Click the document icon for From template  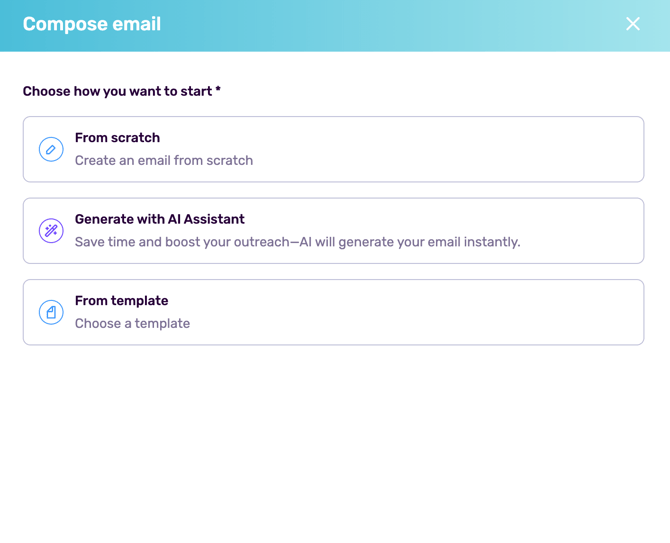(51, 312)
